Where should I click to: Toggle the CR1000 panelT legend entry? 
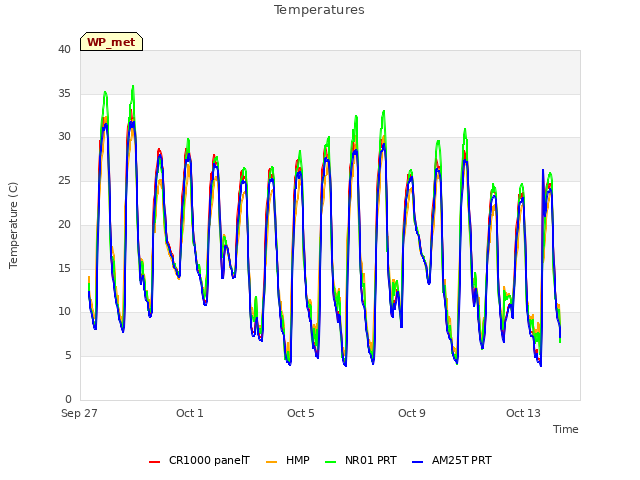[x=199, y=460]
